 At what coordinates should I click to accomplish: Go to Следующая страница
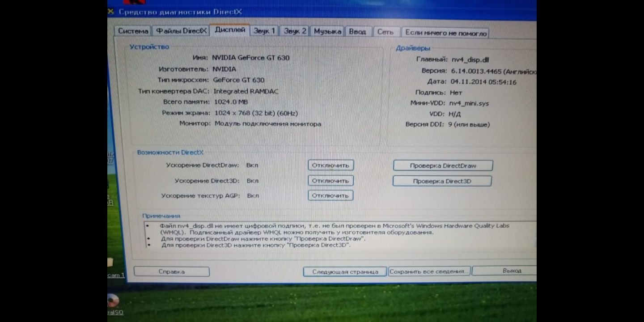[345, 271]
